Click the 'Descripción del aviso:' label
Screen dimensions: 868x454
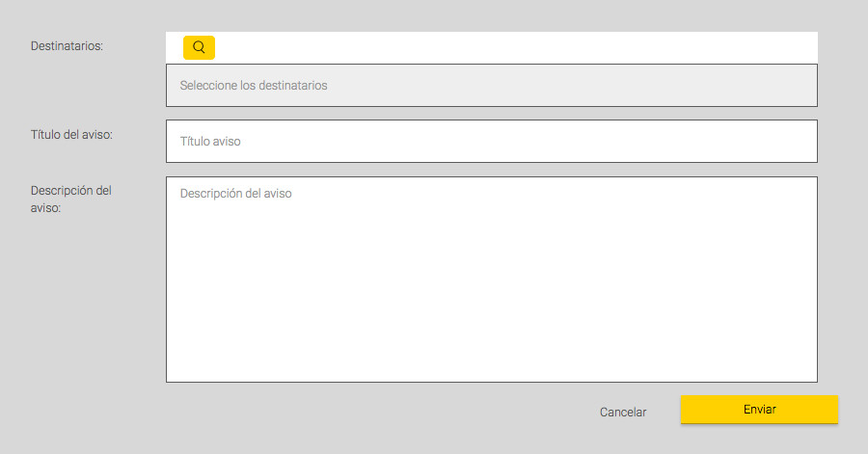(70, 200)
